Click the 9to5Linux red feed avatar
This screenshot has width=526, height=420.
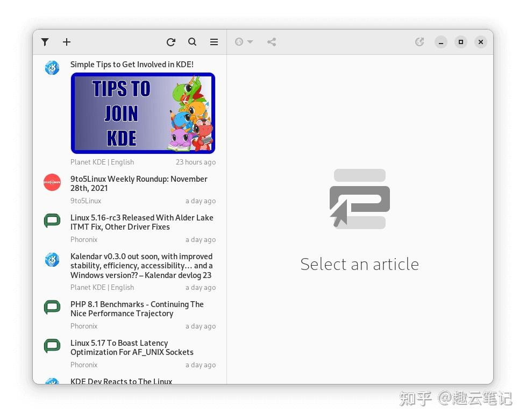(x=52, y=182)
